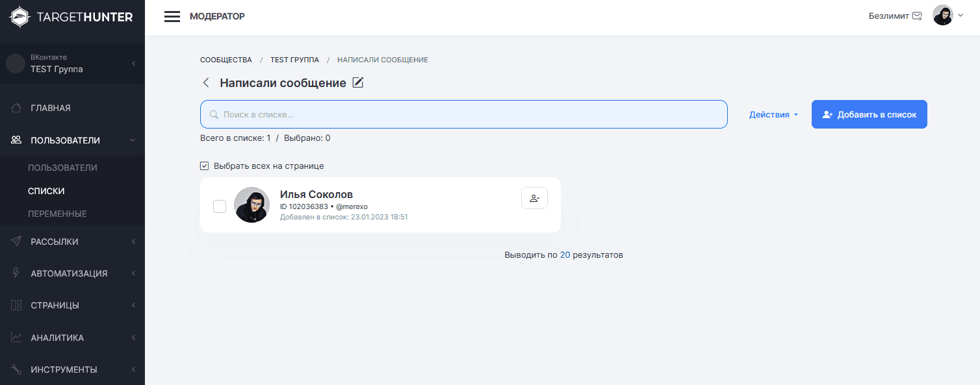The height and width of the screenshot is (385, 980).
Task: Open Главная home icon in sidebar
Action: click(17, 108)
